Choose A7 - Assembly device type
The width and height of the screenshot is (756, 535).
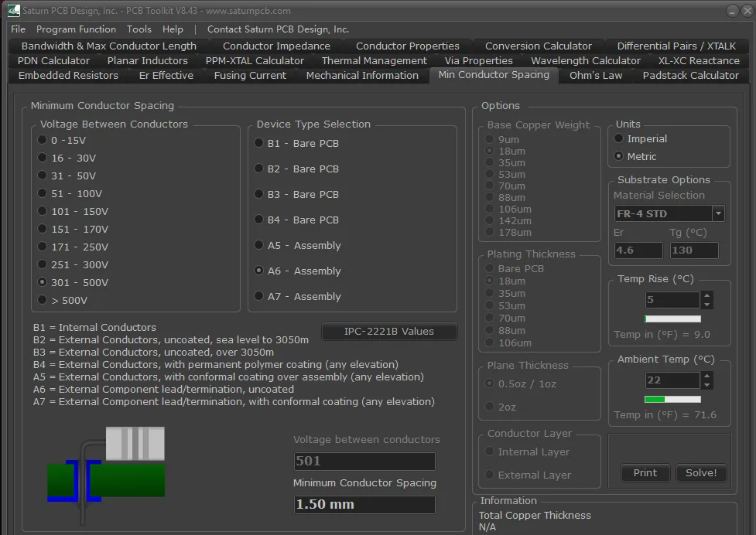[x=297, y=297]
